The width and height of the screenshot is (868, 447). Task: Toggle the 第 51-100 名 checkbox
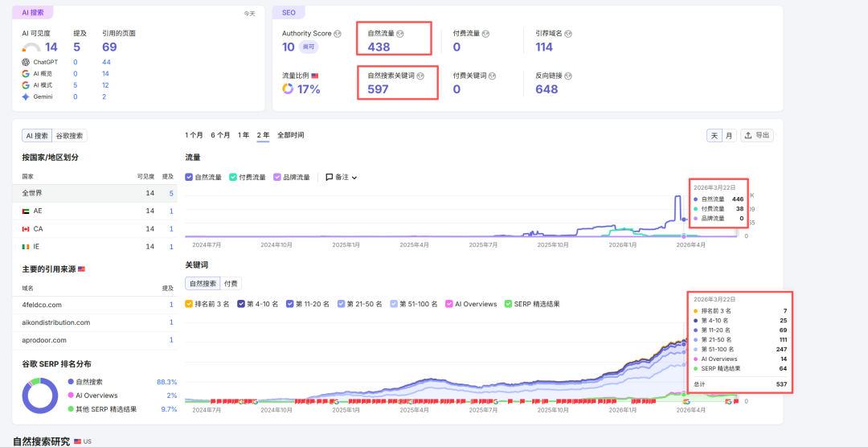pyautogui.click(x=394, y=304)
